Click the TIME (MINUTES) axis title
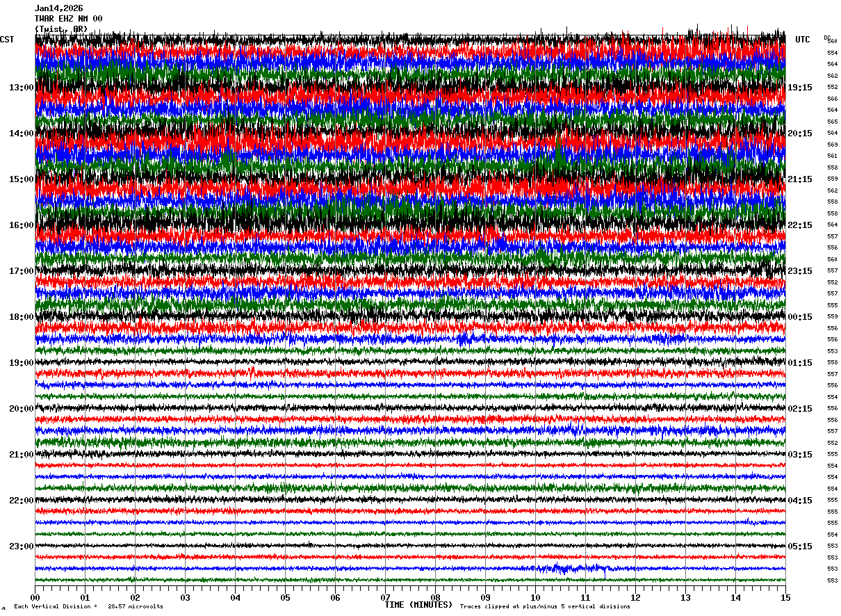Image resolution: width=841 pixels, height=616 pixels. tap(418, 605)
